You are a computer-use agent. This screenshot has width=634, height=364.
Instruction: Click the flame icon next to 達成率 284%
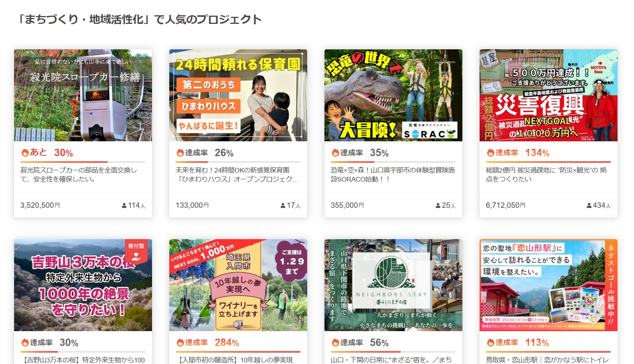tap(180, 342)
